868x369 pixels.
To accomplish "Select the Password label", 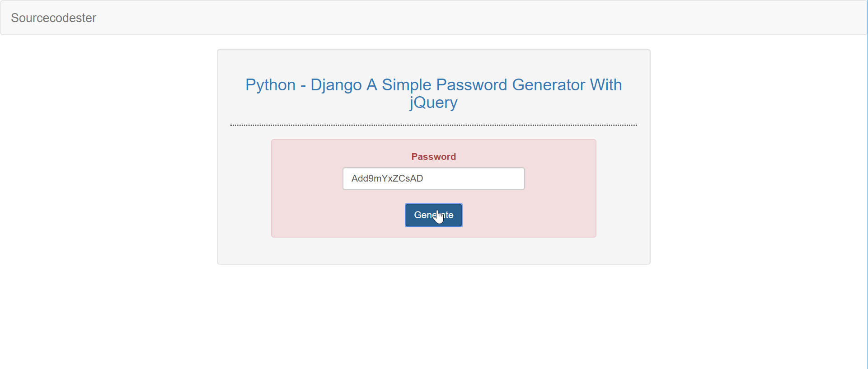I will point(433,157).
